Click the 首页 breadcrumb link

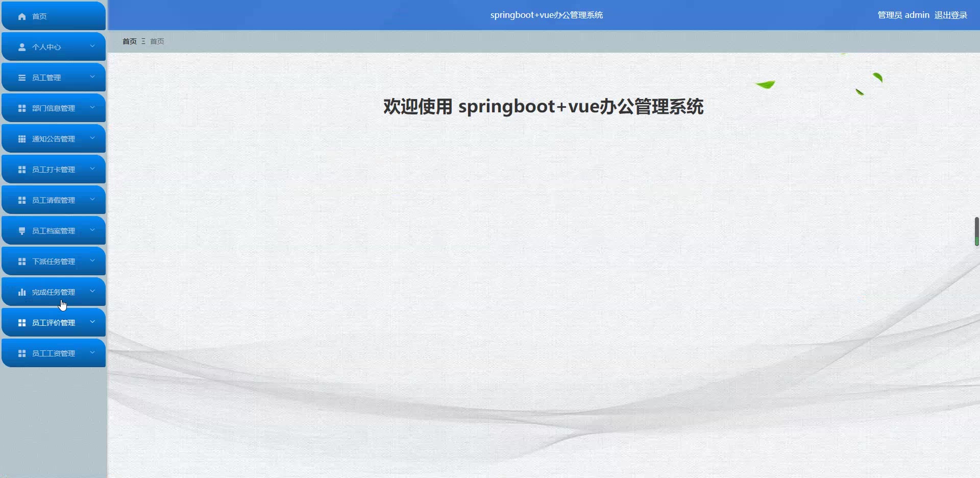[x=130, y=41]
